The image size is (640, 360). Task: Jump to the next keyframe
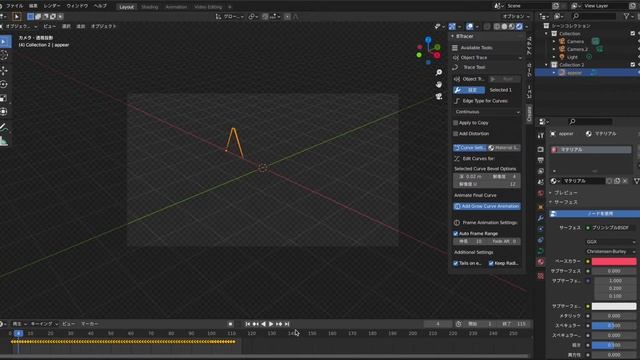coord(279,324)
